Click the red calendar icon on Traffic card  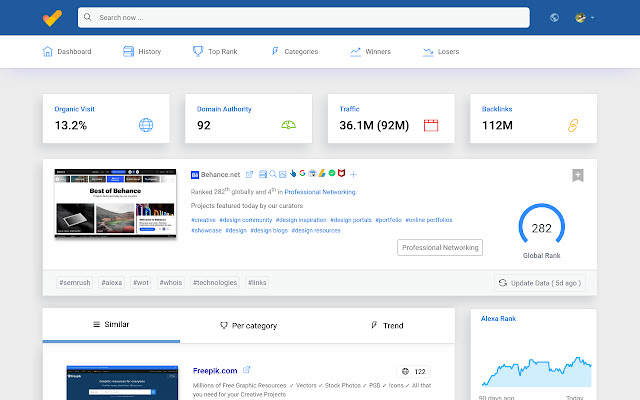tap(431, 125)
